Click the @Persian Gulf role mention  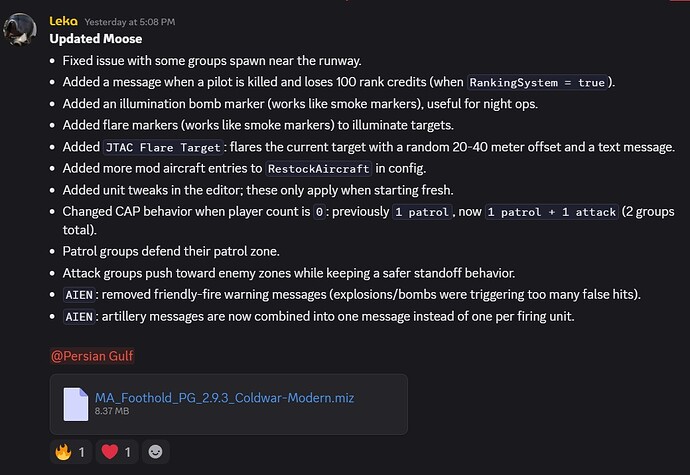click(x=92, y=355)
